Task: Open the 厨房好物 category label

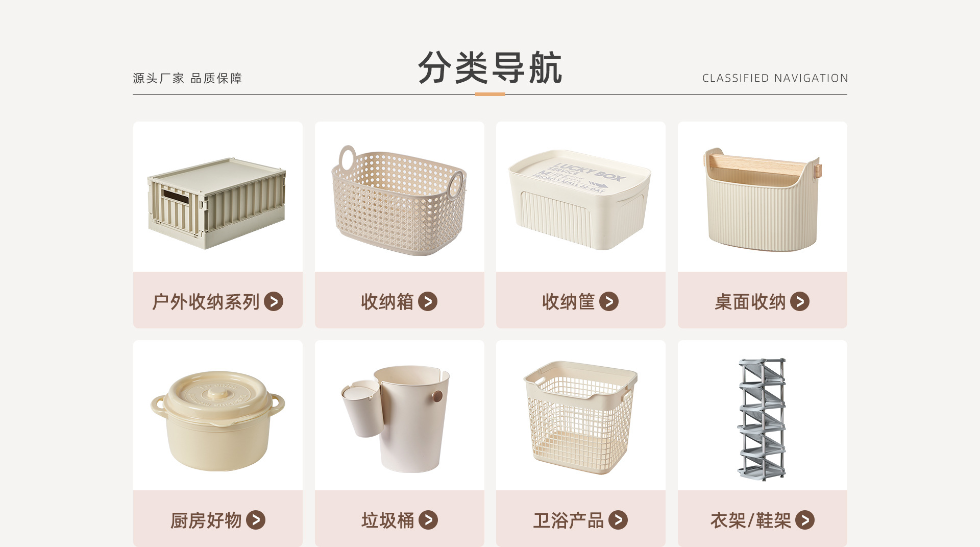Action: click(x=206, y=520)
